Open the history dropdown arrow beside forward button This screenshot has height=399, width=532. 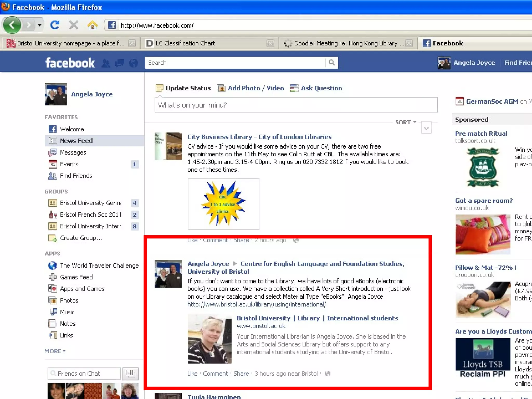pos(39,25)
